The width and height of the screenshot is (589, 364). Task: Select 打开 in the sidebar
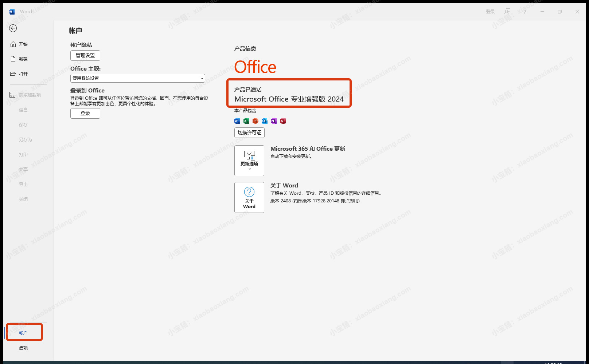(x=23, y=74)
